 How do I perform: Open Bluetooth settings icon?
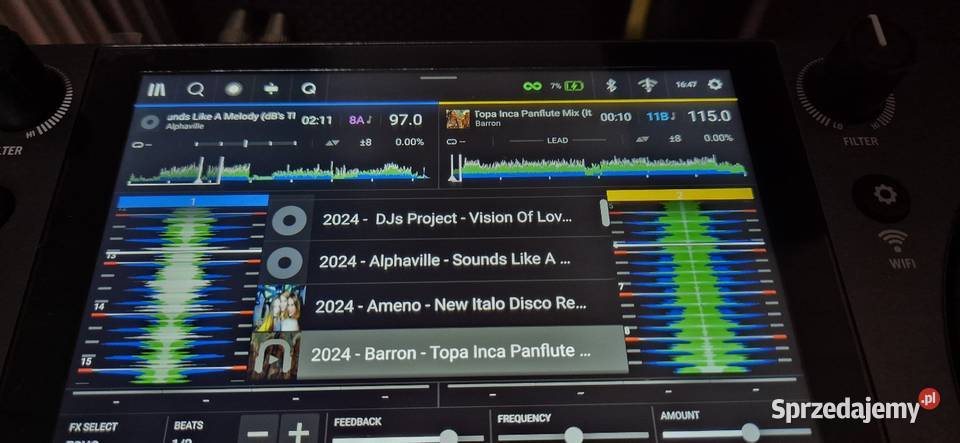point(610,86)
